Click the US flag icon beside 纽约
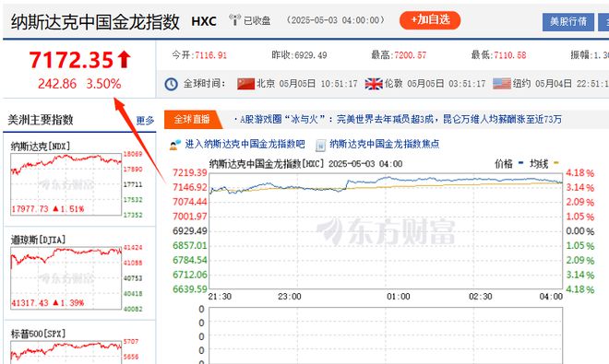Screen dimensions: 609x364 pyautogui.click(x=502, y=84)
